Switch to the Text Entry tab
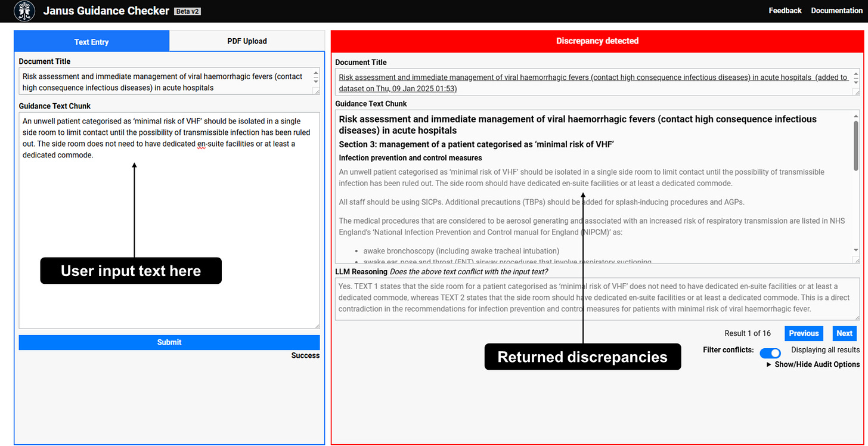This screenshot has width=868, height=446. coord(92,42)
